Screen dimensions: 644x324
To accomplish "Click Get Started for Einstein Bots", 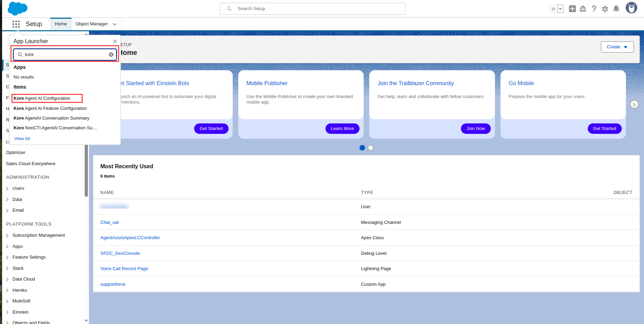I will pyautogui.click(x=211, y=129).
